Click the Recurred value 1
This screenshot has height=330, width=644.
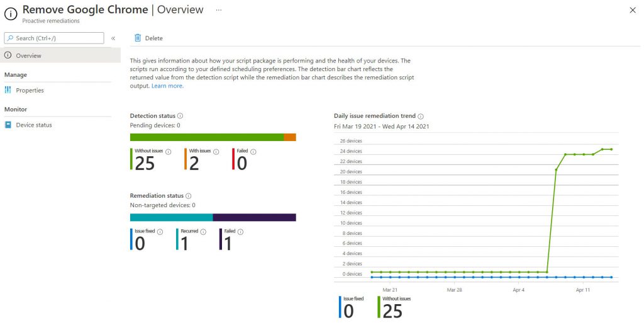[184, 244]
